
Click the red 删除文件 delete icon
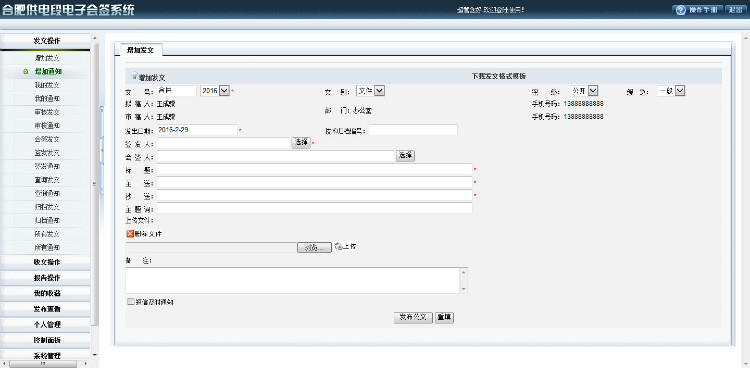coord(130,234)
